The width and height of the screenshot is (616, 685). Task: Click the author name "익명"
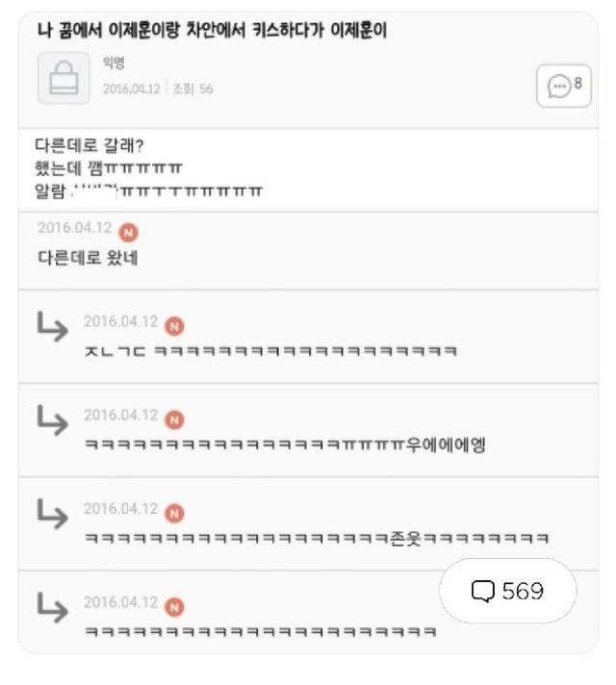point(114,65)
